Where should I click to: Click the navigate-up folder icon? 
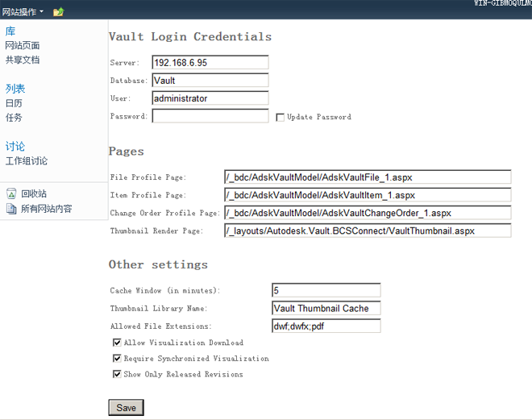(58, 12)
